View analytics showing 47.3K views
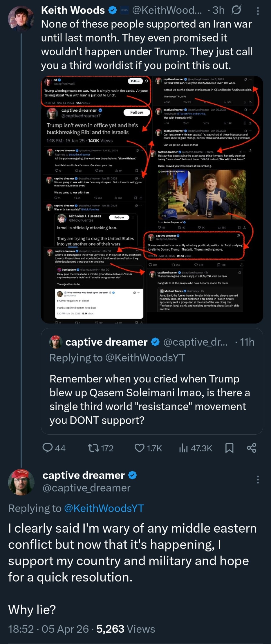The height and width of the screenshot is (644, 271). click(183, 448)
